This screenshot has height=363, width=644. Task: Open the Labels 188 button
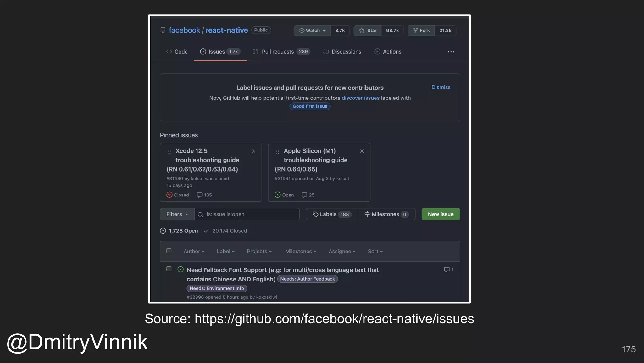click(x=332, y=214)
